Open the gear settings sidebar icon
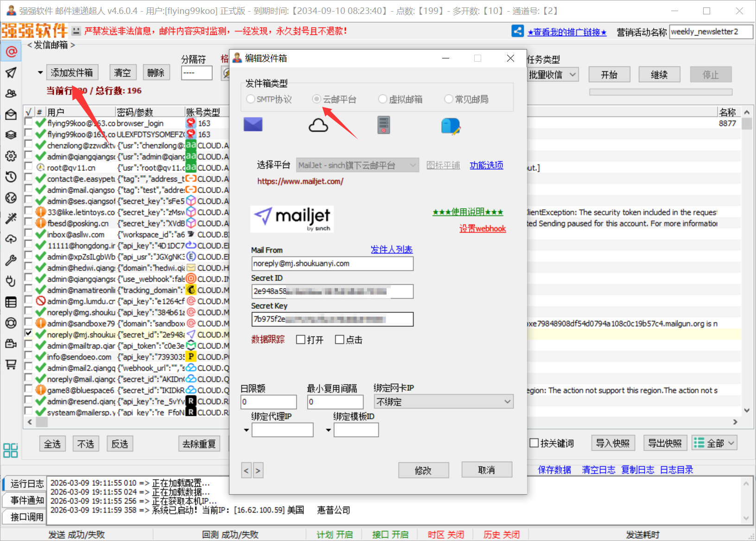This screenshot has width=756, height=541. pos(11,156)
